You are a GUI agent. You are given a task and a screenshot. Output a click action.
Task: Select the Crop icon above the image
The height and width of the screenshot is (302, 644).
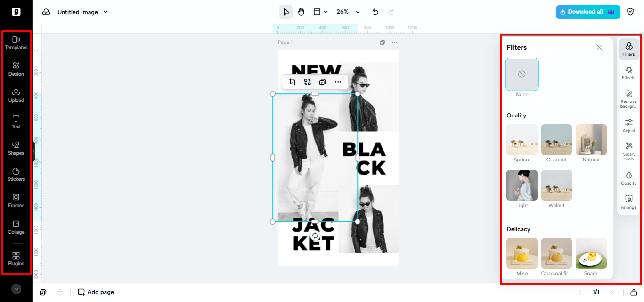pyautogui.click(x=292, y=82)
